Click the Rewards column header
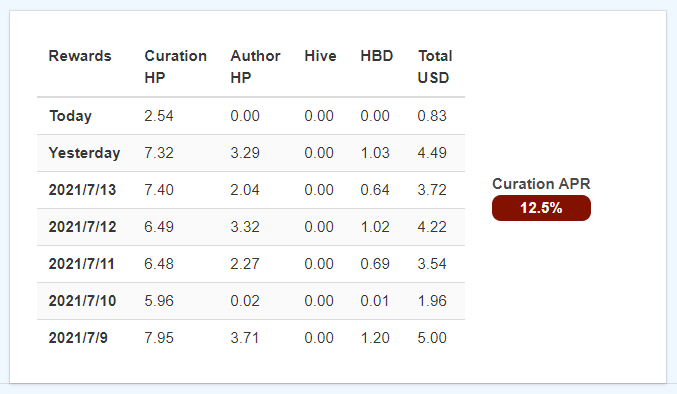The image size is (677, 394). click(80, 56)
